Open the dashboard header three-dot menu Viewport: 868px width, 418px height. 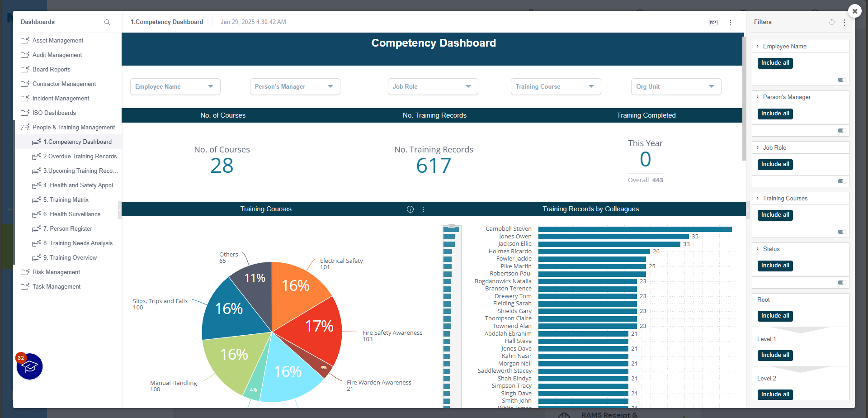point(731,23)
